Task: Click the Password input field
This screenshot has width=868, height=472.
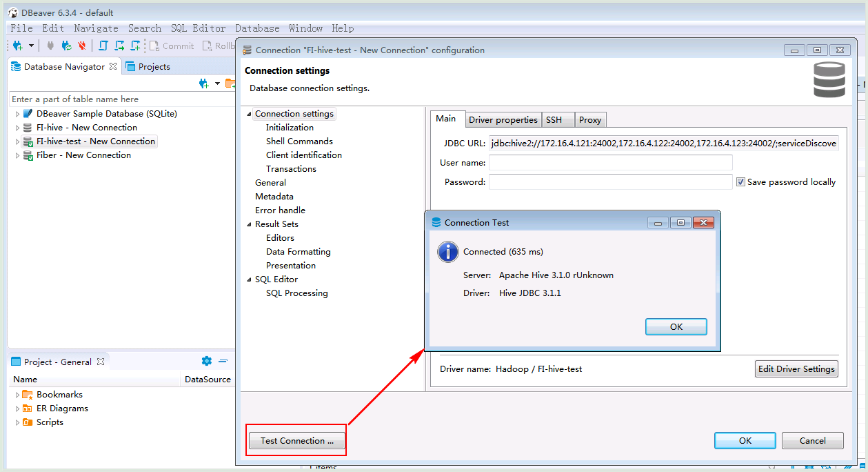Action: (610, 182)
